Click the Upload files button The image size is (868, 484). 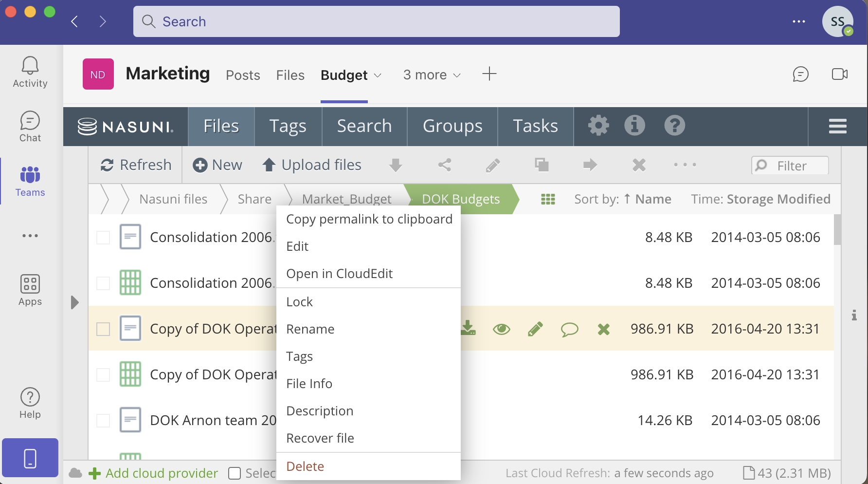click(x=312, y=165)
